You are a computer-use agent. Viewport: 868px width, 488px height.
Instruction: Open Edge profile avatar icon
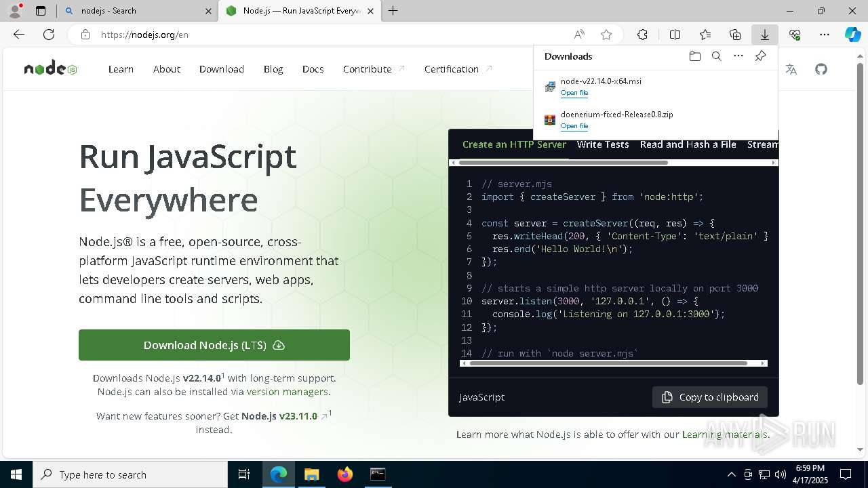tap(14, 11)
